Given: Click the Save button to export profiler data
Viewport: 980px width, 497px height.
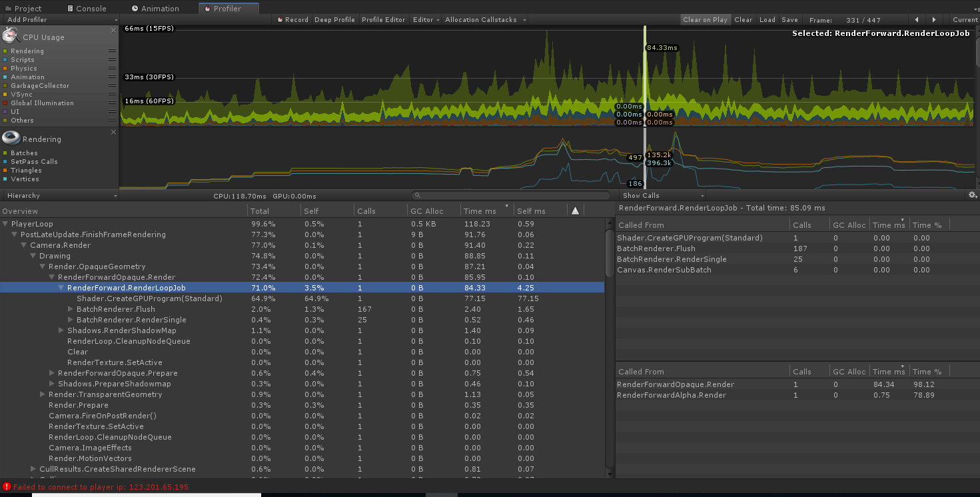Looking at the screenshot, I should pyautogui.click(x=789, y=19).
